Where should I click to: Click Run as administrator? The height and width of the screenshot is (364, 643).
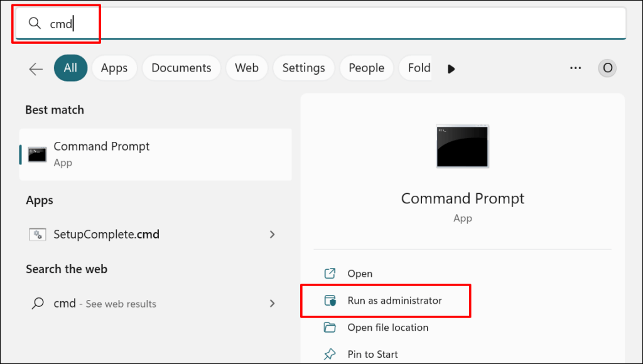394,301
